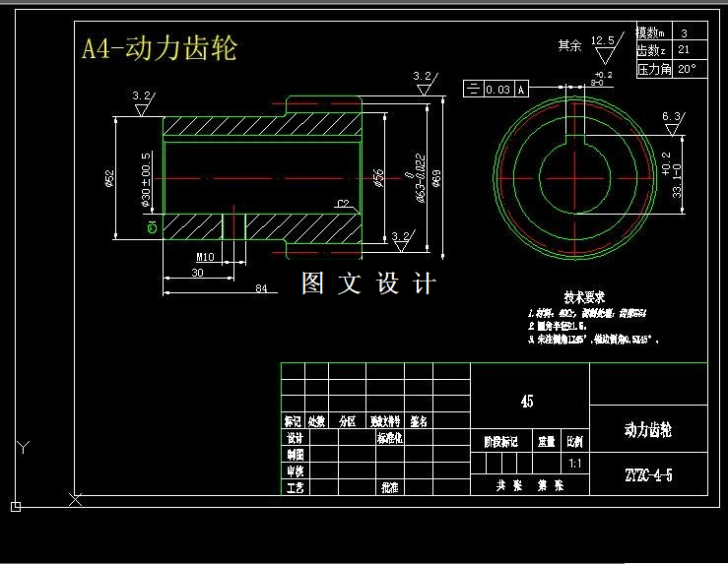Click technical requirement line 1 about material

(587, 313)
